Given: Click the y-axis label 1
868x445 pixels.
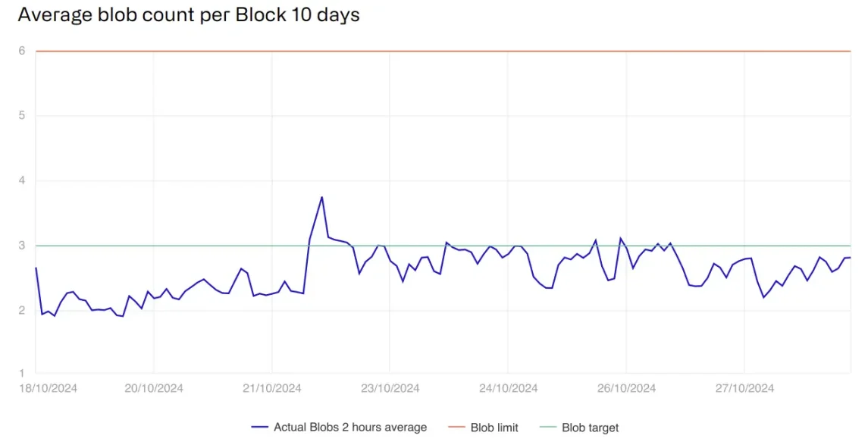Looking at the screenshot, I should [22, 373].
